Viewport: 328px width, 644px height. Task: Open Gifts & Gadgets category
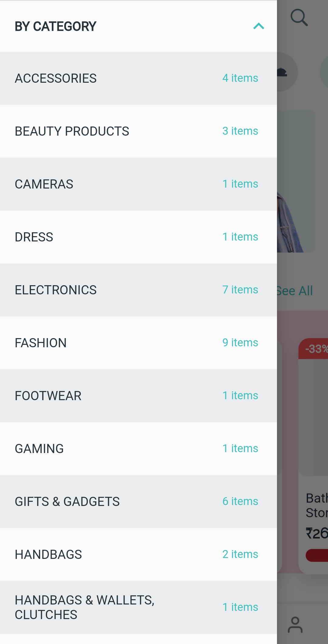tap(138, 502)
